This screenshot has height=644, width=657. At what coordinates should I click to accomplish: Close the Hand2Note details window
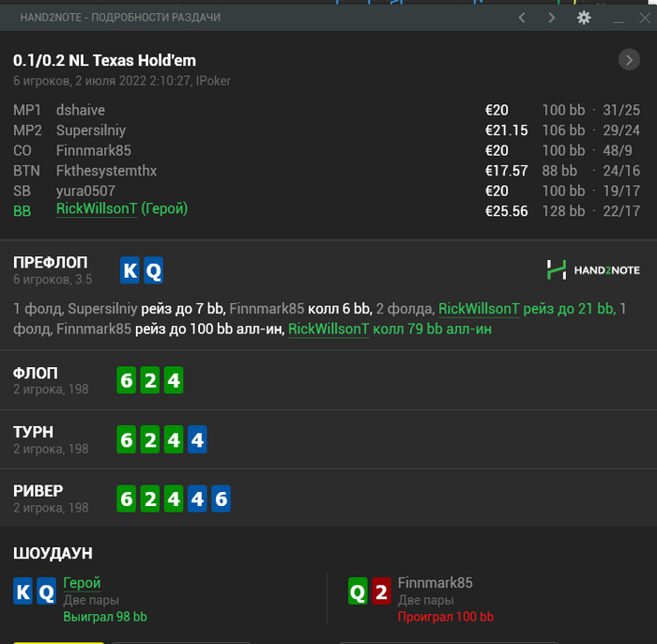pyautogui.click(x=645, y=18)
